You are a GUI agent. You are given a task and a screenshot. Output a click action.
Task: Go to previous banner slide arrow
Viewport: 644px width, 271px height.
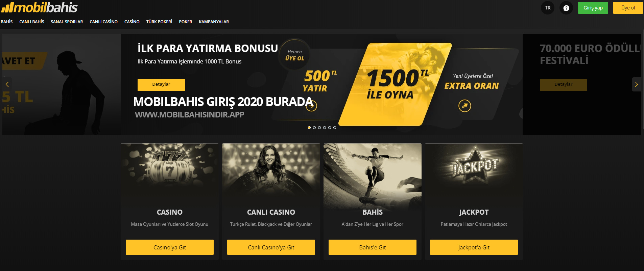tap(7, 84)
